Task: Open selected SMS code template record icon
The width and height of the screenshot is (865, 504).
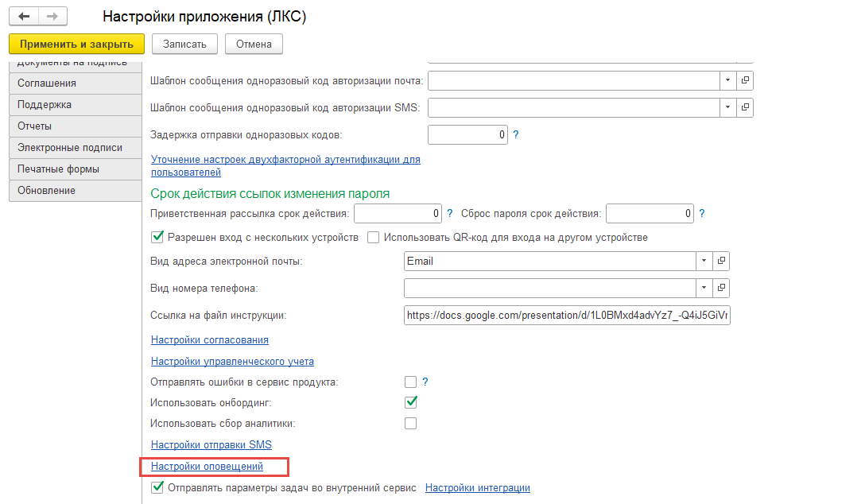Action: (x=745, y=107)
